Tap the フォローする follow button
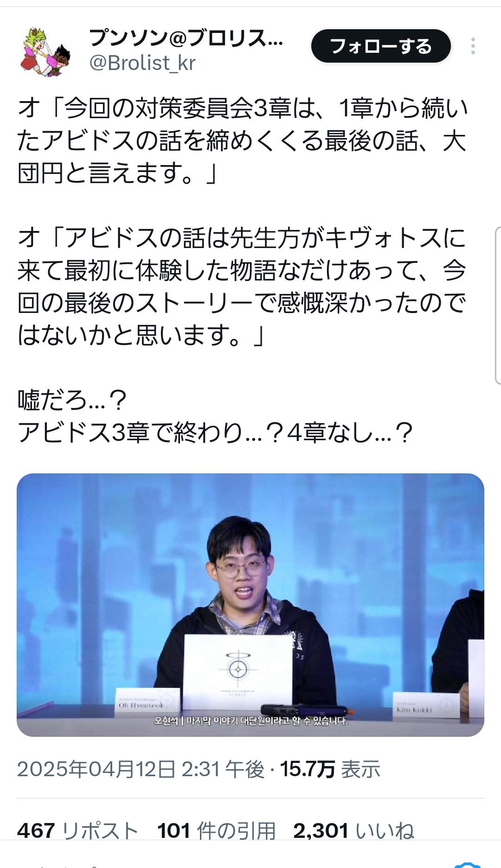 click(x=381, y=46)
